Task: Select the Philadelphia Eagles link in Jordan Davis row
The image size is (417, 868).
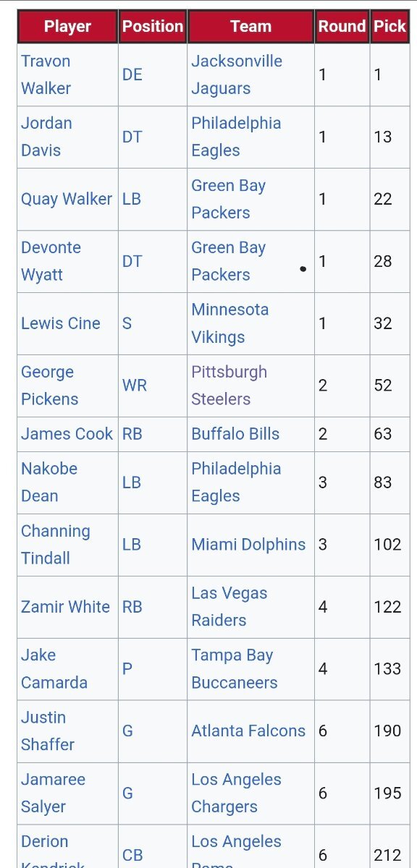Action: click(236, 137)
